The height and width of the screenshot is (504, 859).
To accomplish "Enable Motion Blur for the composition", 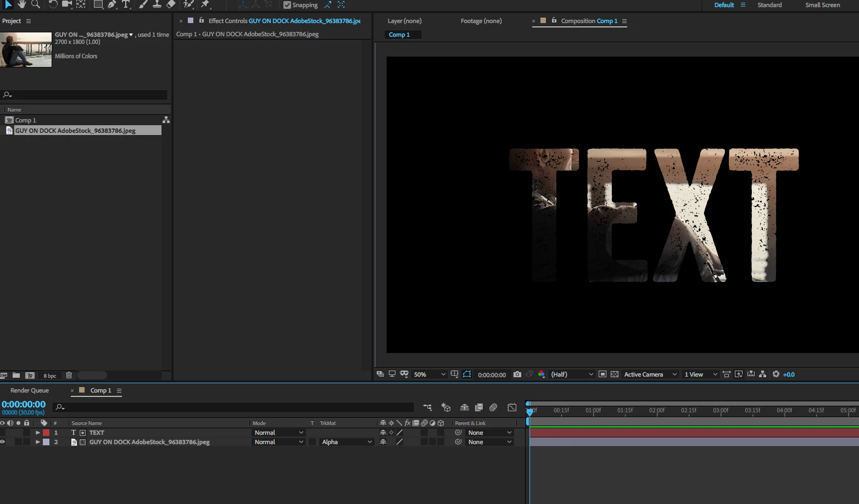I will [x=493, y=407].
